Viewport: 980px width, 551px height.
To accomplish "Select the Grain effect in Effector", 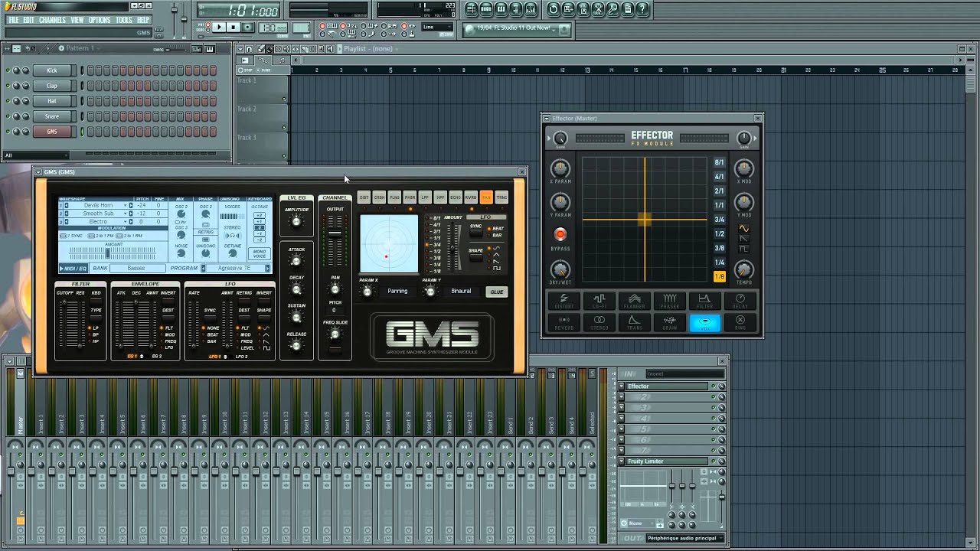I will click(x=670, y=323).
